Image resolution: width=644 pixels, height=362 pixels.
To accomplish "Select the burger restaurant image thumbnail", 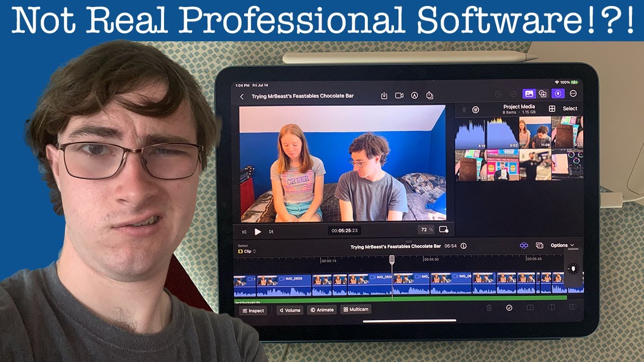I will point(503,165).
